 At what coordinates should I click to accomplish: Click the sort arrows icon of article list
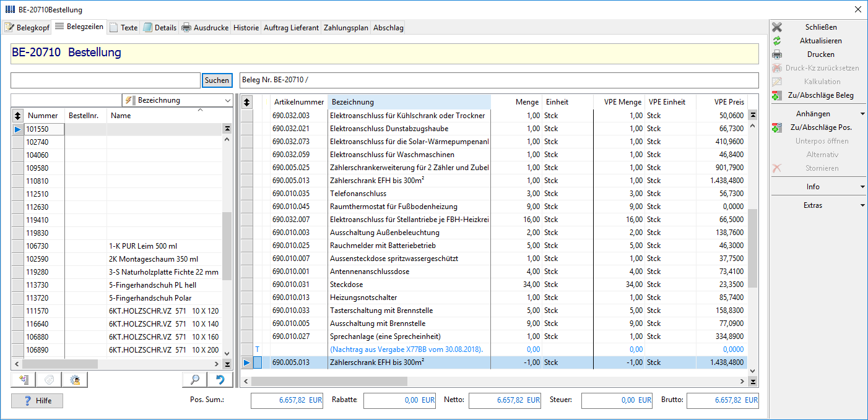(17, 115)
